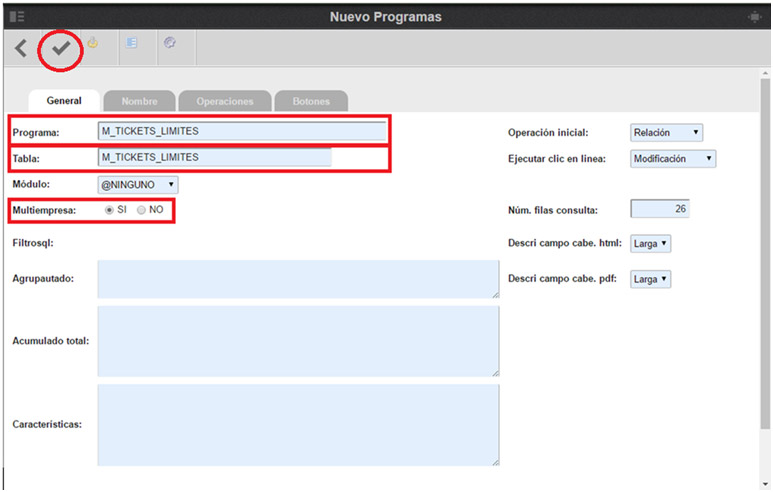The height and width of the screenshot is (492, 773).
Task: Select NO for Multiempresa
Action: 141,210
